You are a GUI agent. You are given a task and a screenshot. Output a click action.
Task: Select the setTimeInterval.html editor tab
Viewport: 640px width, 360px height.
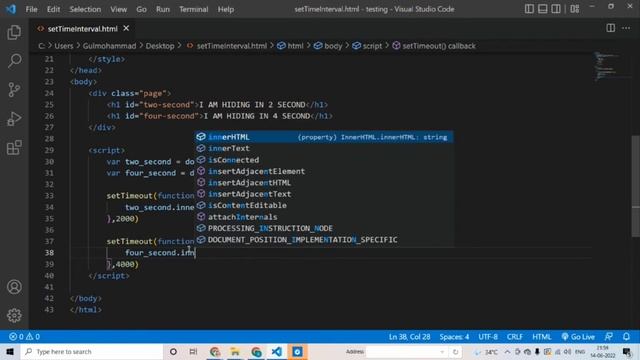coord(83,29)
